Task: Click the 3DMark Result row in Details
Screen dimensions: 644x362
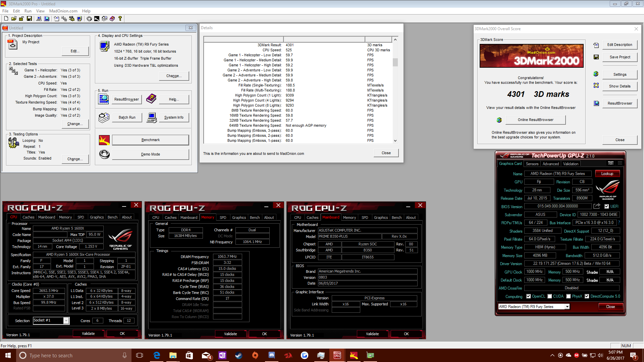Action: 298,45
